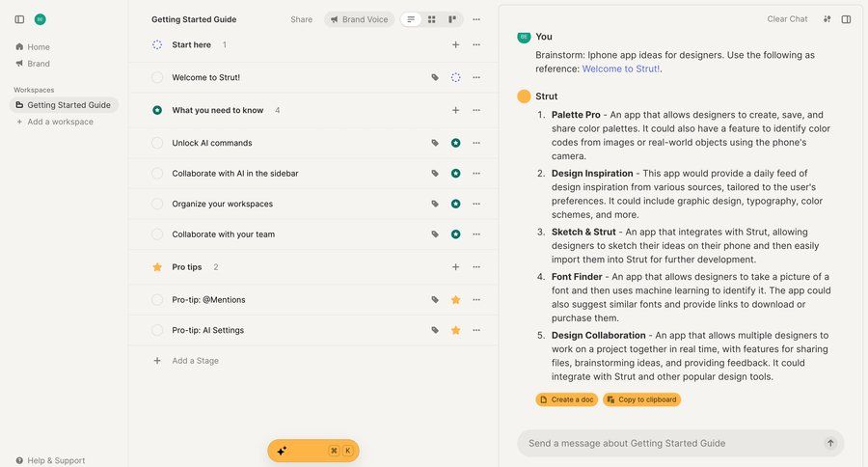Open tag for Organize your workspaces
The image size is (868, 467).
(435, 204)
